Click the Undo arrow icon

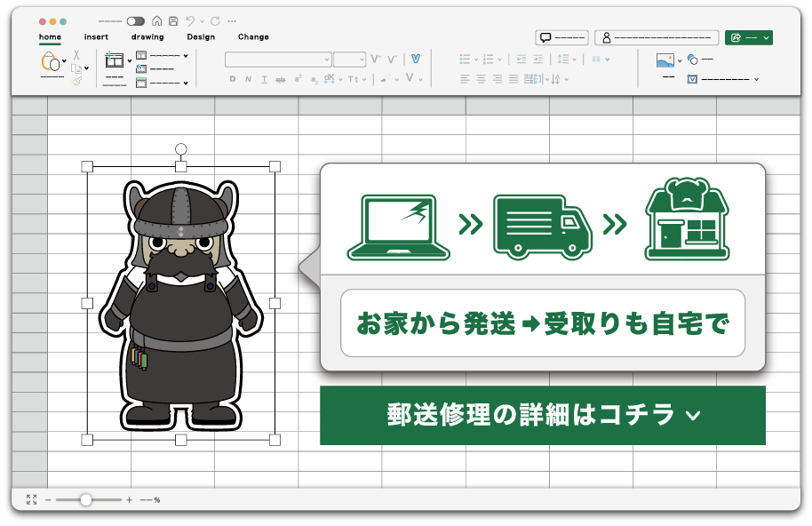point(189,20)
